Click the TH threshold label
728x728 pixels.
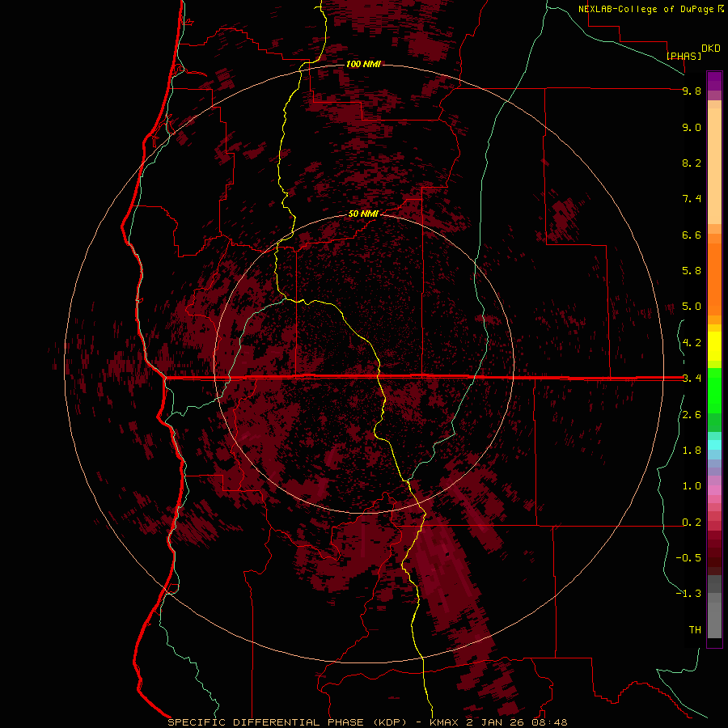tap(695, 629)
